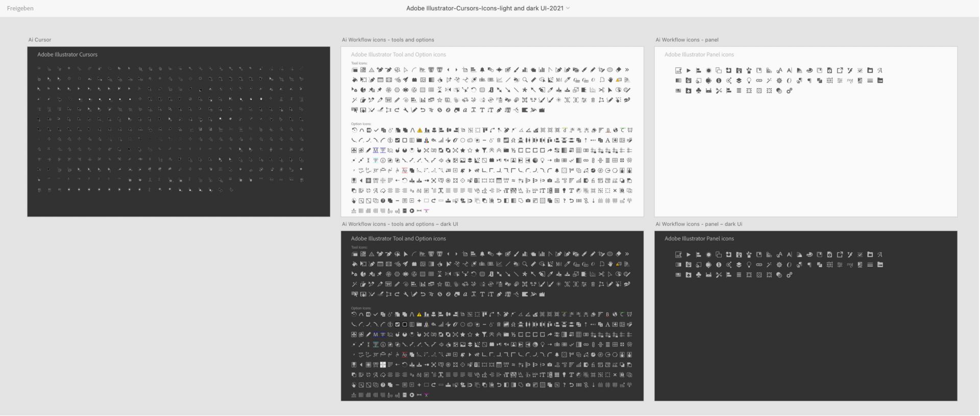Click the yellow warning triangle in dark Option icons
The height and width of the screenshot is (416, 980).
[x=419, y=315]
